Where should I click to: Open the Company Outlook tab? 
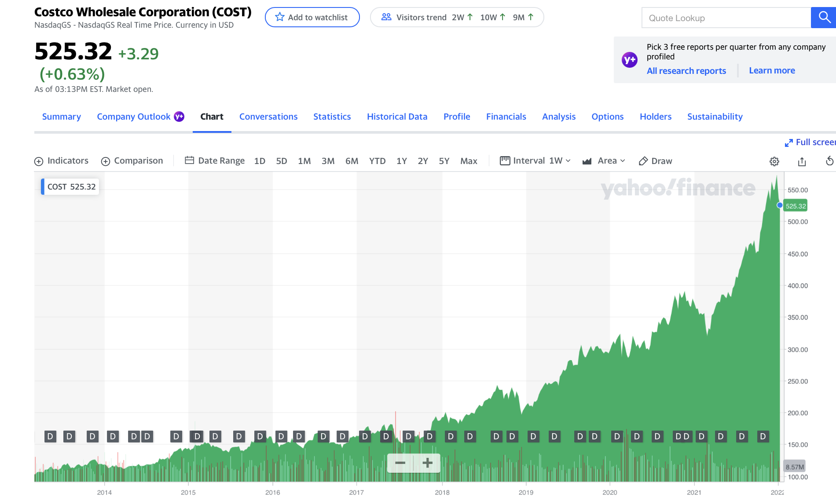coord(134,117)
